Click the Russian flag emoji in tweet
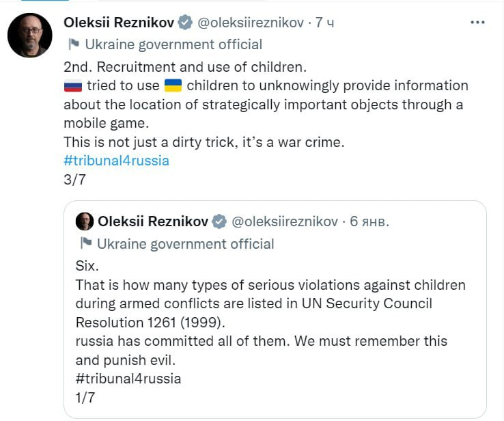Screen dimensions: 504x421 click(73, 86)
